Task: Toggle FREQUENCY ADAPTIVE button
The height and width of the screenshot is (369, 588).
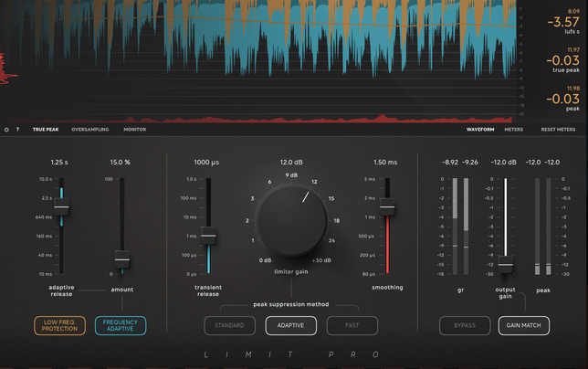Action: click(121, 325)
